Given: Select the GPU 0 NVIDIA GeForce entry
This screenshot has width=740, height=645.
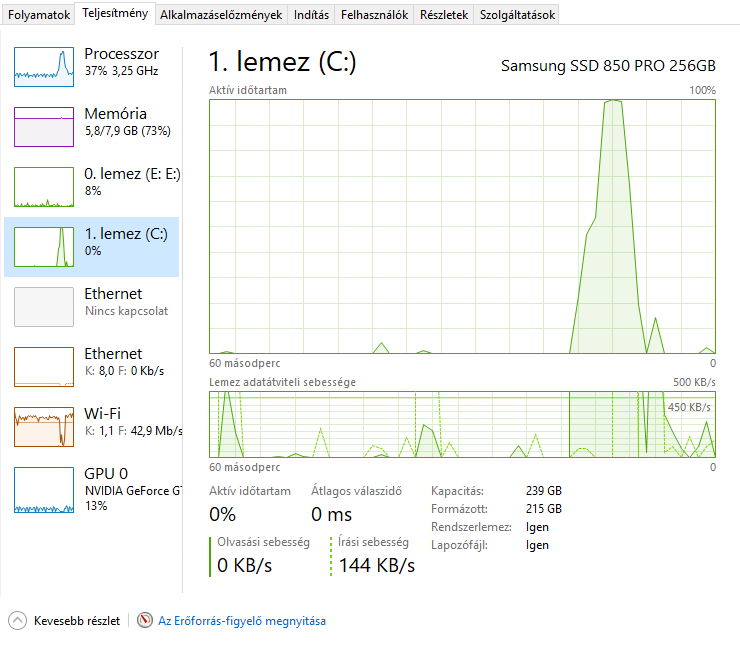Looking at the screenshot, I should point(92,490).
